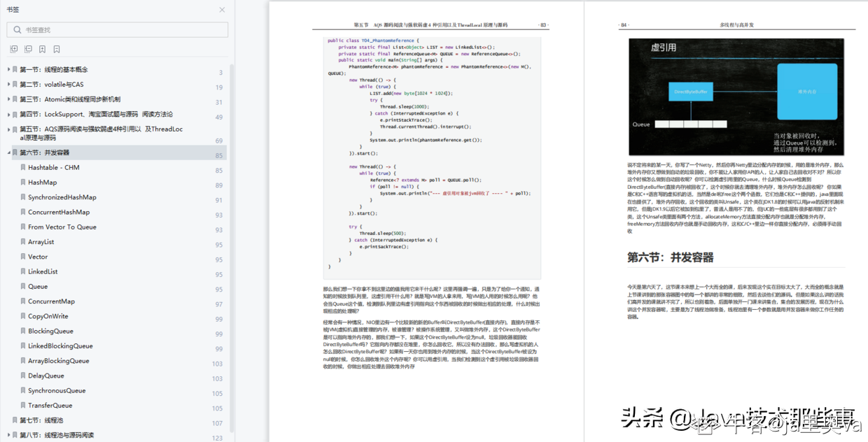Open bookmark 第八节：线程池与源码阅读

57,435
